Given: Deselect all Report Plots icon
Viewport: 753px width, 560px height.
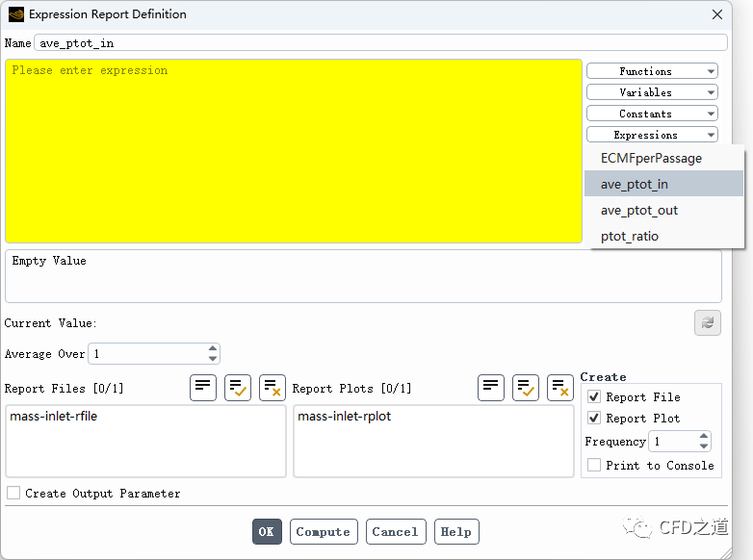Looking at the screenshot, I should (x=560, y=387).
